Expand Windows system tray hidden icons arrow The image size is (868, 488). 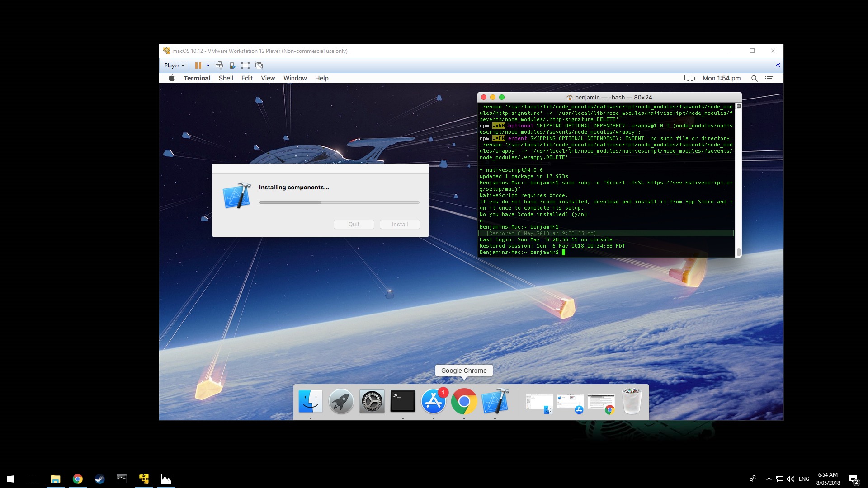[769, 479]
